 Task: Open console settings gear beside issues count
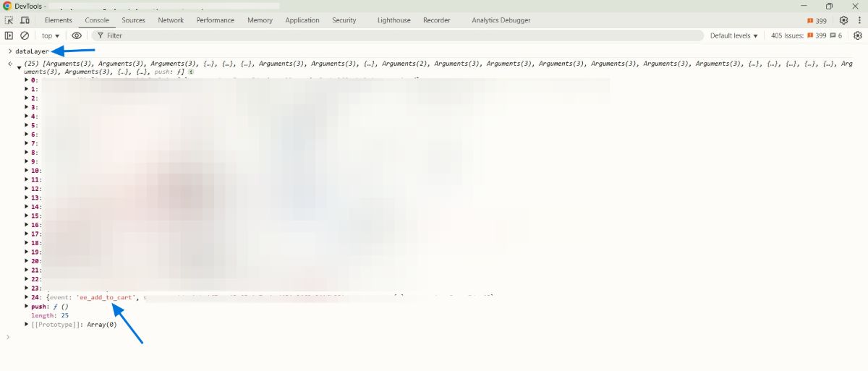[x=856, y=35]
